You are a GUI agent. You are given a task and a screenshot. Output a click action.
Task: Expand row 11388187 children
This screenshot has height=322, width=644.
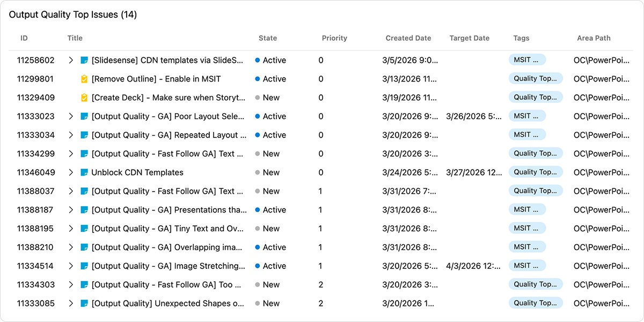[x=71, y=210]
